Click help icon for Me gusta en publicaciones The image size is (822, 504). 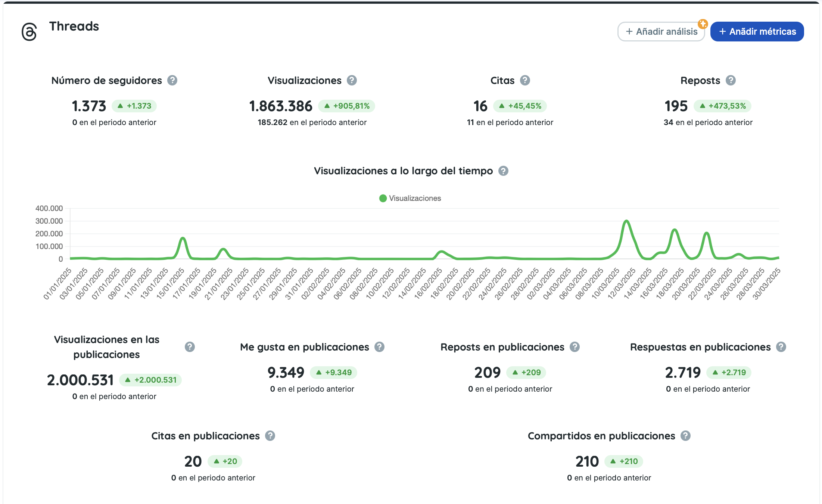pos(379,347)
